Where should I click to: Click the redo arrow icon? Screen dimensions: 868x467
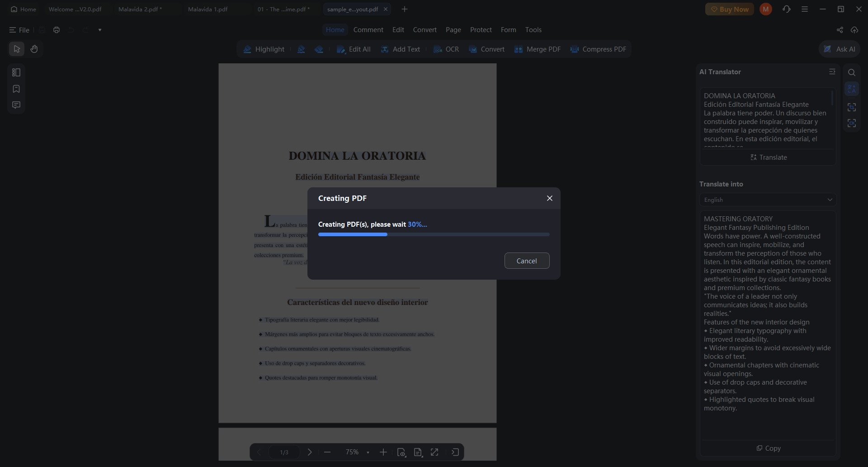tap(85, 30)
